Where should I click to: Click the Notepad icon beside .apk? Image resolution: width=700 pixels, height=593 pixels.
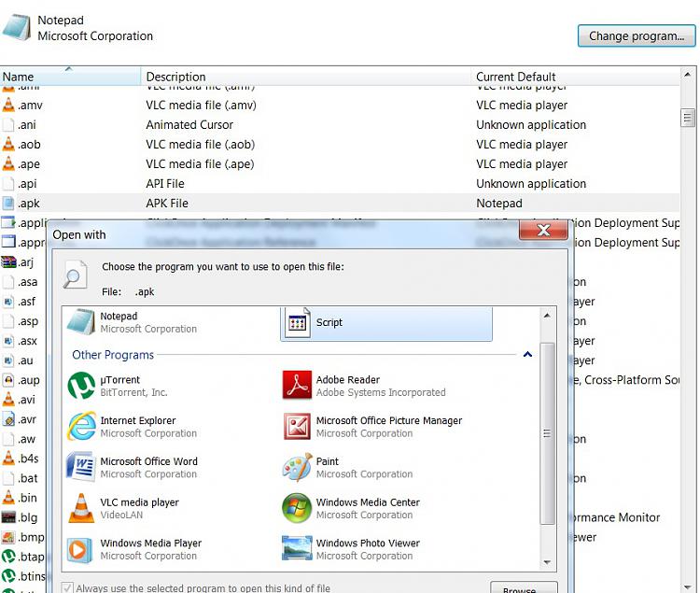click(8, 204)
